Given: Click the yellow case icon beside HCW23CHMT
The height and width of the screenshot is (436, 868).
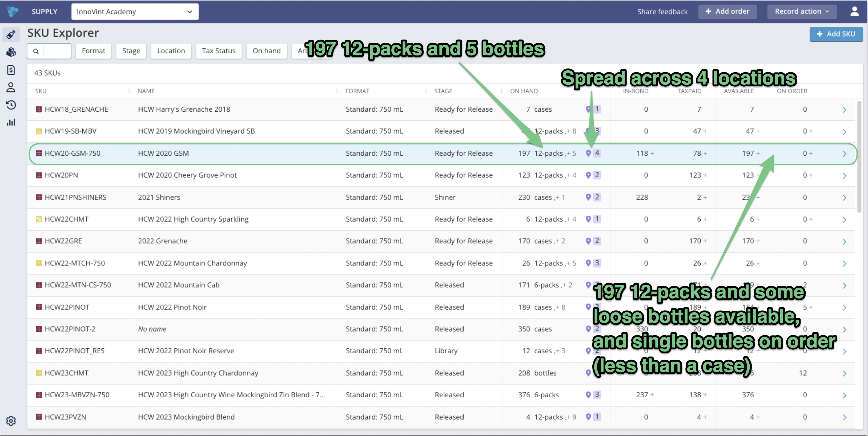Looking at the screenshot, I should point(39,373).
